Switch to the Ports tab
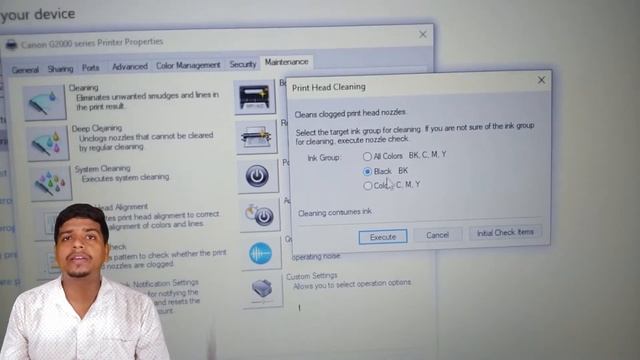Image resolution: width=640 pixels, height=360 pixels. click(x=91, y=67)
